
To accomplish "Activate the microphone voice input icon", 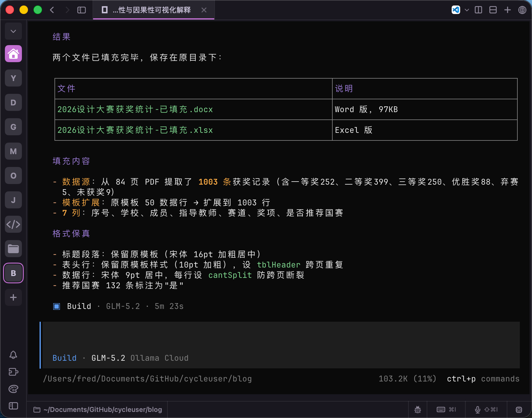I will coord(486,409).
